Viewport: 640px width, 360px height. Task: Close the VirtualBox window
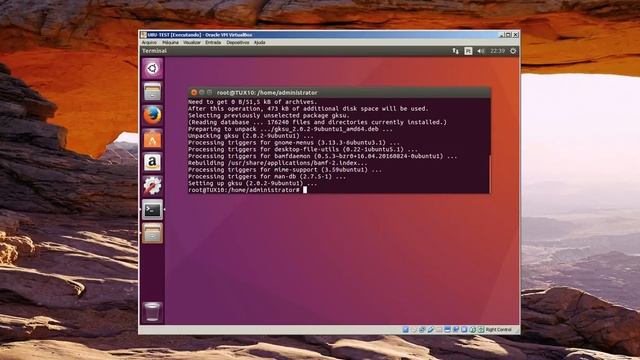(516, 35)
